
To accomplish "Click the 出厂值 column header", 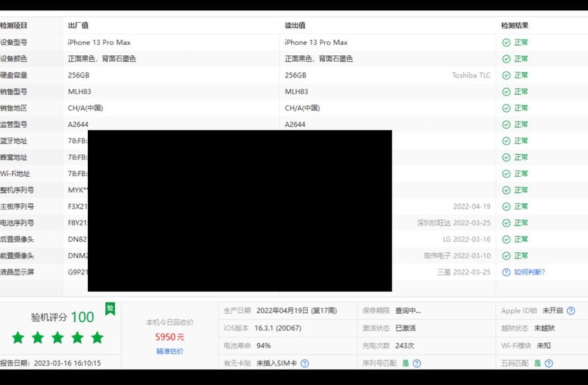I will click(78, 26).
